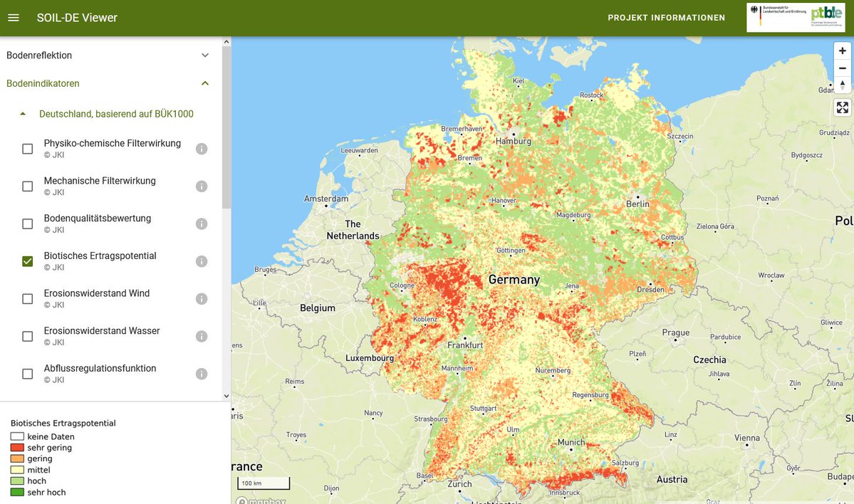This screenshot has width=854, height=504.
Task: Click the layer panel scroll-down arrow
Action: [x=226, y=397]
